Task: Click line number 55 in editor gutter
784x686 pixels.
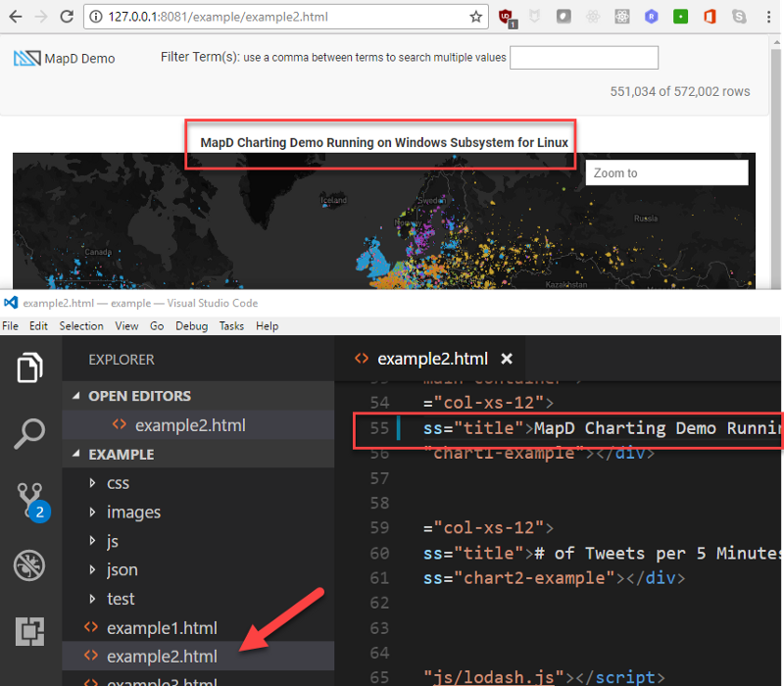Action: [x=379, y=428]
